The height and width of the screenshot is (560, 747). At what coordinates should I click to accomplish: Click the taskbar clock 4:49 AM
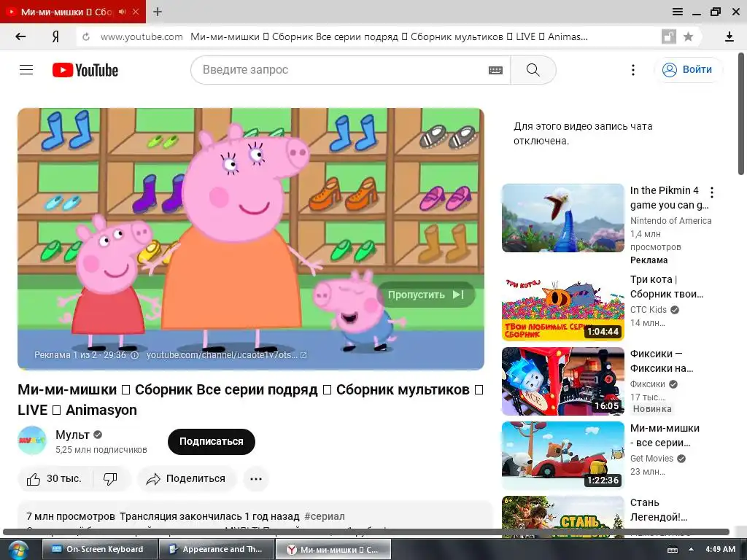[720, 550]
